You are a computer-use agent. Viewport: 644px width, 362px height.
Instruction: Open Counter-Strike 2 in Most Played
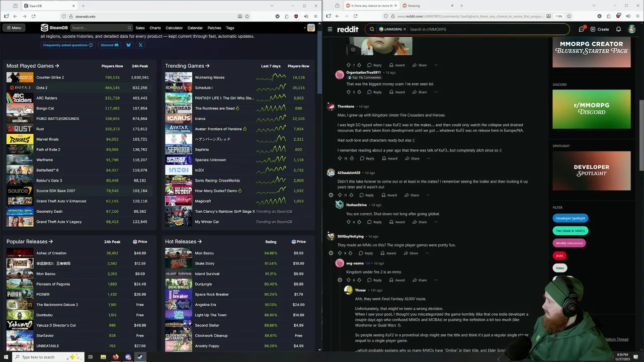pos(50,77)
